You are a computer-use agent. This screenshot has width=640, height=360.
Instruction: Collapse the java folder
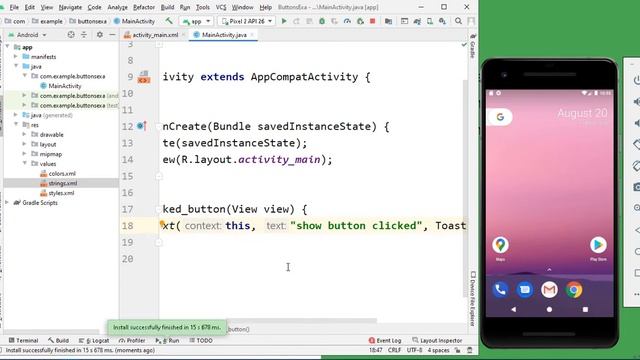16,66
